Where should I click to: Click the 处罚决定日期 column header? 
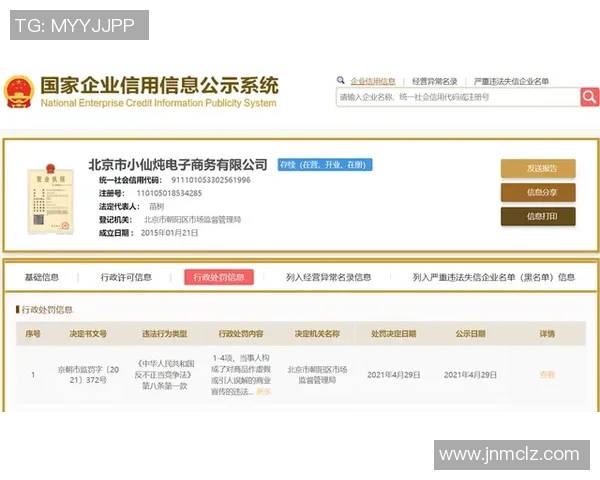(x=394, y=334)
